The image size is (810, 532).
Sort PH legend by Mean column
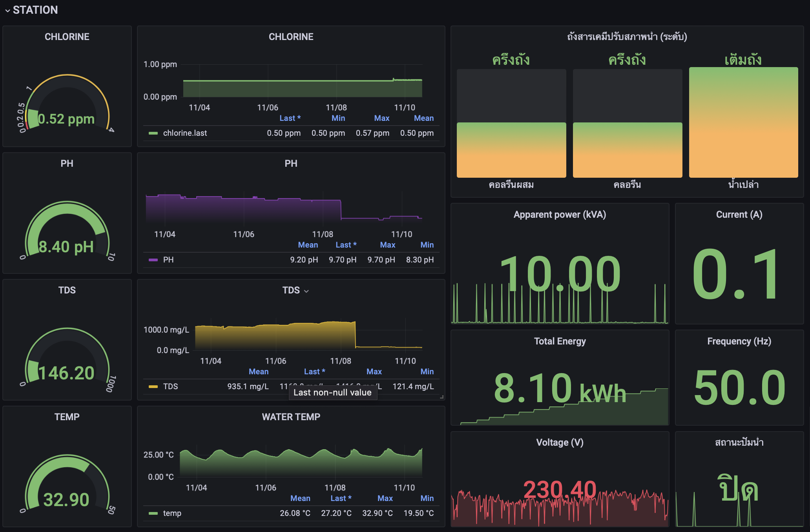[x=308, y=245]
